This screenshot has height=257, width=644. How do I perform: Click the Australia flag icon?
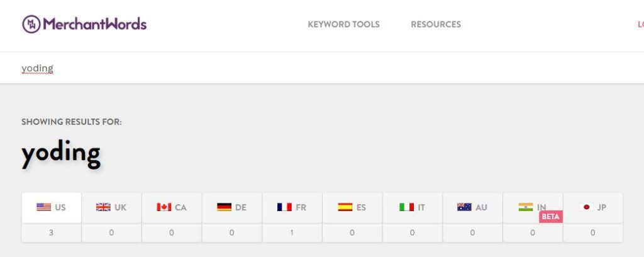465,207
